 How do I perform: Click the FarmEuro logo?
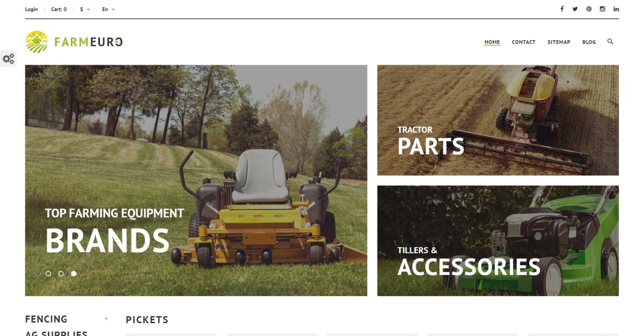(74, 42)
